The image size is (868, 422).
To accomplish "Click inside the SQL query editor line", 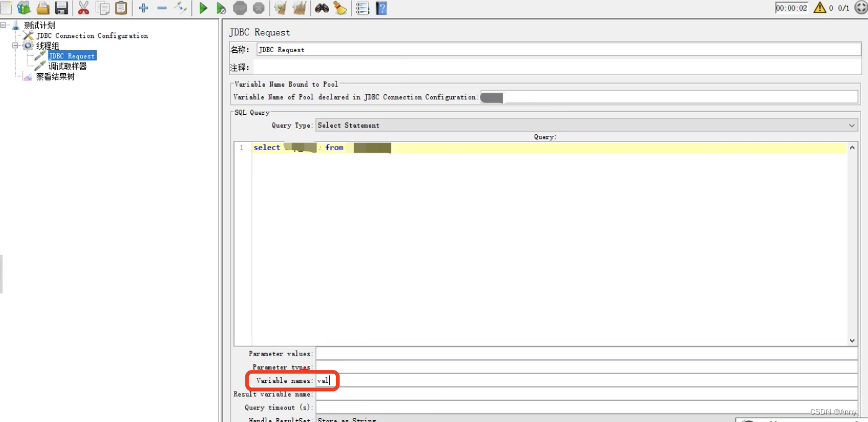I will click(549, 148).
